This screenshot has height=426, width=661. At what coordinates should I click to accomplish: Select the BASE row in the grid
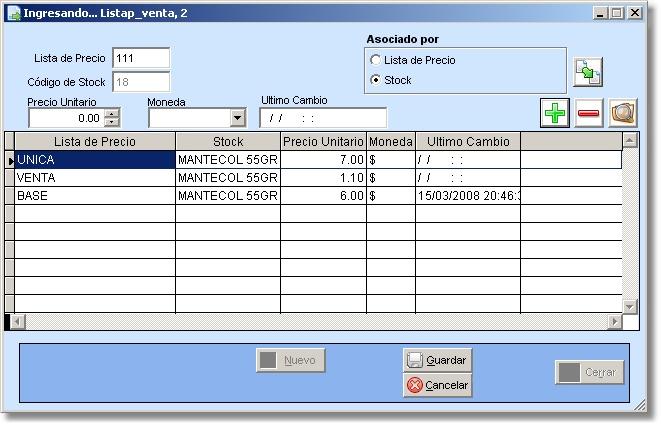coord(95,196)
